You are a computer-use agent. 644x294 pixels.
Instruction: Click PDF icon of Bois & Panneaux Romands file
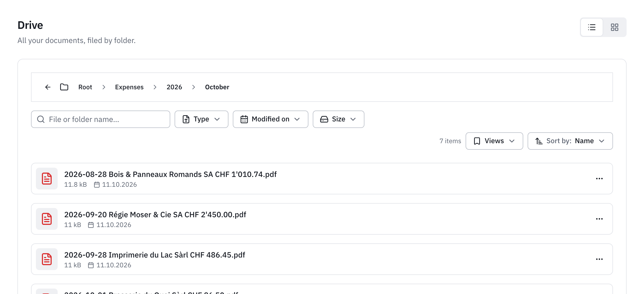pyautogui.click(x=47, y=179)
